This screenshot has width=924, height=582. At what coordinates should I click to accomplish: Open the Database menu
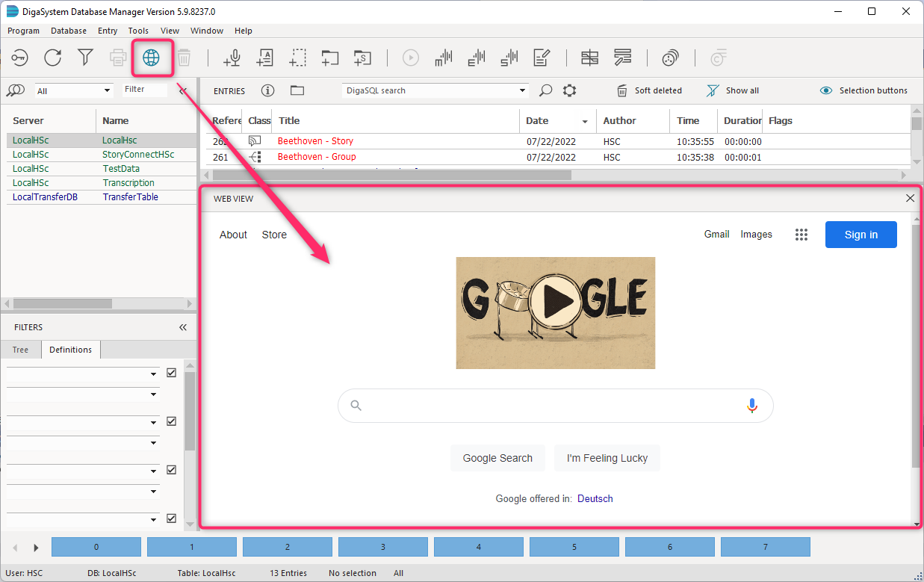[68, 31]
